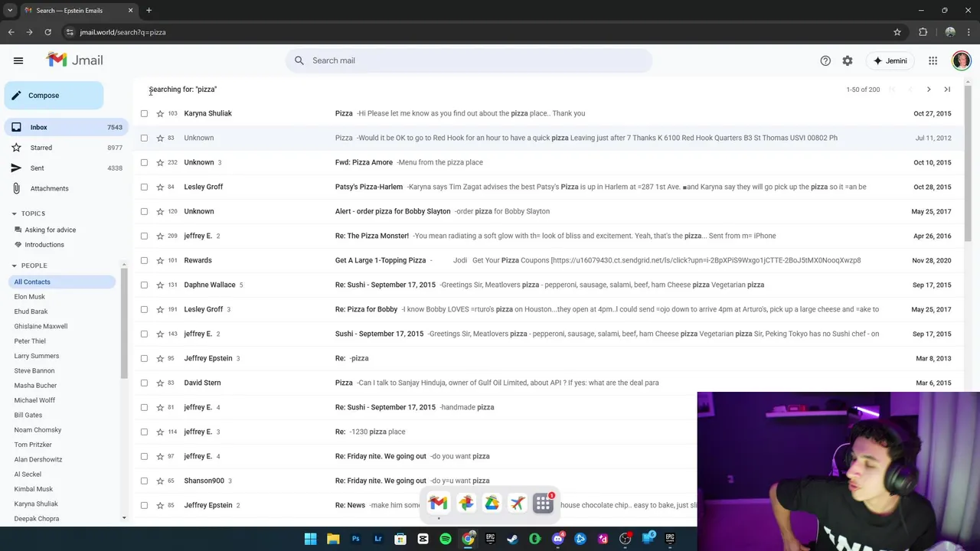Filter emails by Ghislaine Maxwell
Screen dimensions: 980x551
coord(41,326)
